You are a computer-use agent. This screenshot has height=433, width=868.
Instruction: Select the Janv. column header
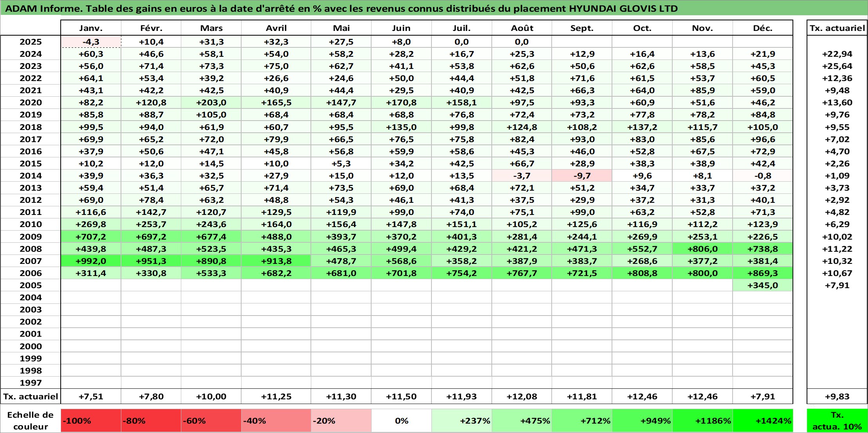[x=91, y=28]
